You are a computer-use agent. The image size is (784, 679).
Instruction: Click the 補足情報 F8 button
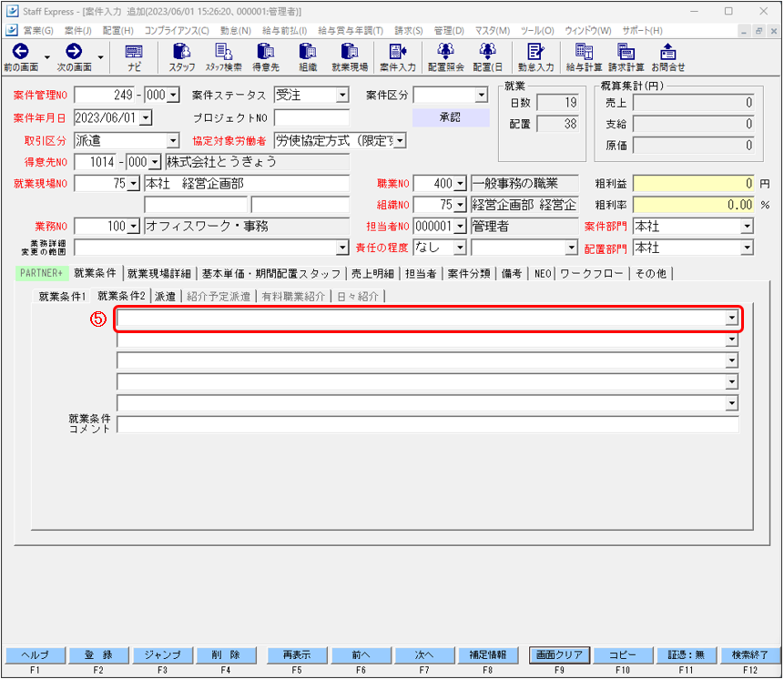(x=487, y=655)
